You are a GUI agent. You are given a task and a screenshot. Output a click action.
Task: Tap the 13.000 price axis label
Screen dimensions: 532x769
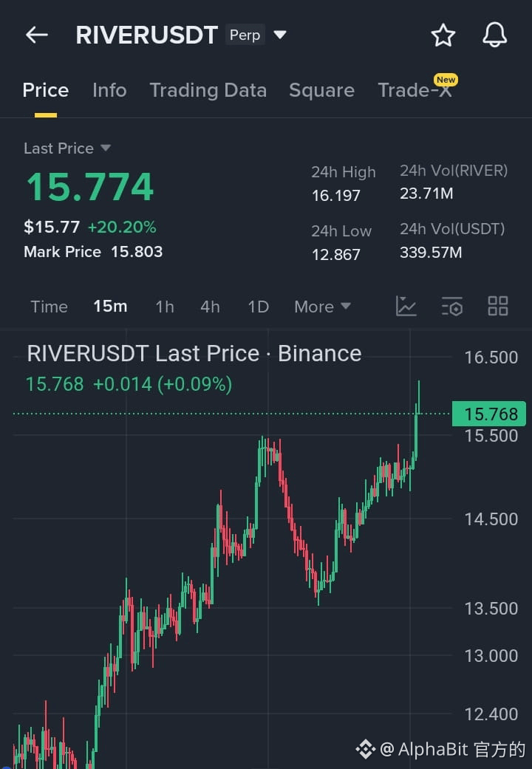point(491,656)
